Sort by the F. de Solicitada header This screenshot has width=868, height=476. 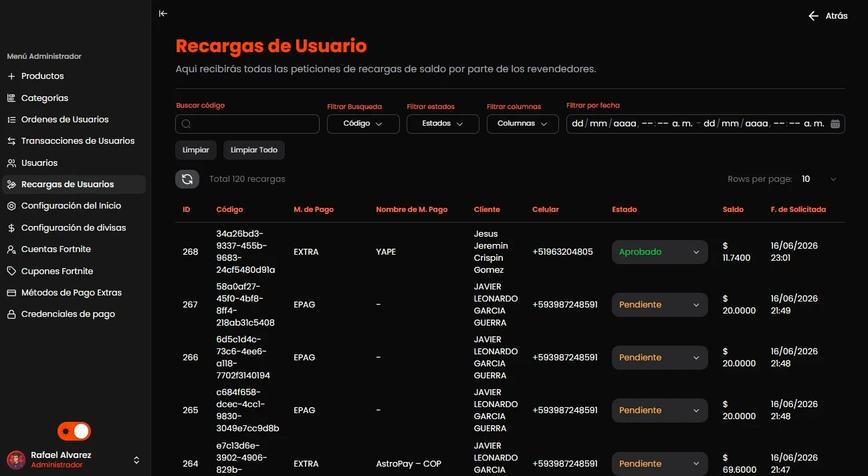pos(798,209)
